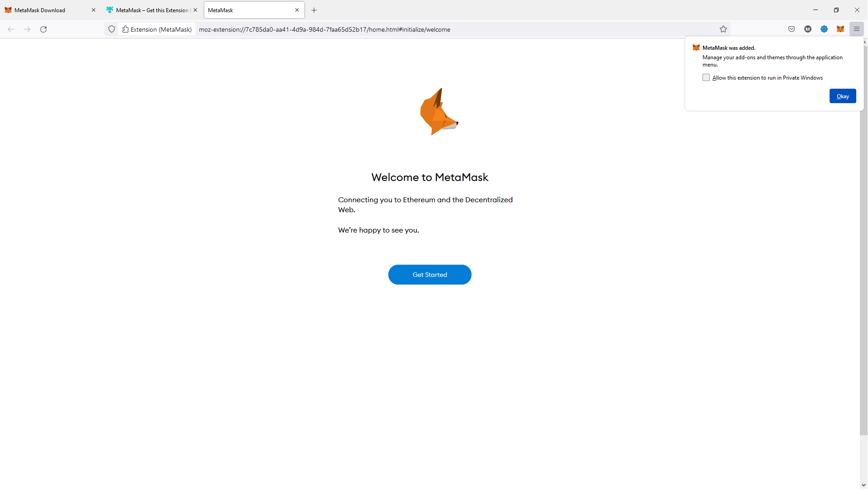868x490 pixels.
Task: Go forward to the next page
Action: pyautogui.click(x=27, y=29)
